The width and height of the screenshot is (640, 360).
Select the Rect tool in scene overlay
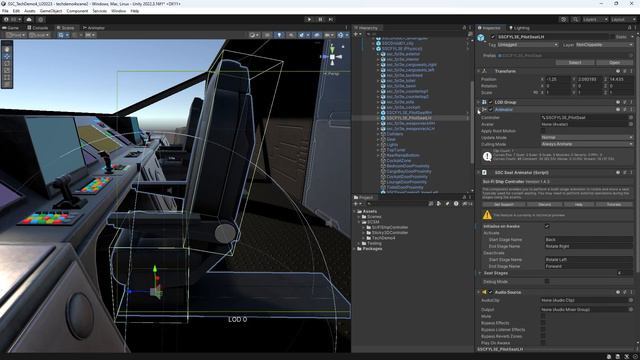click(7, 77)
